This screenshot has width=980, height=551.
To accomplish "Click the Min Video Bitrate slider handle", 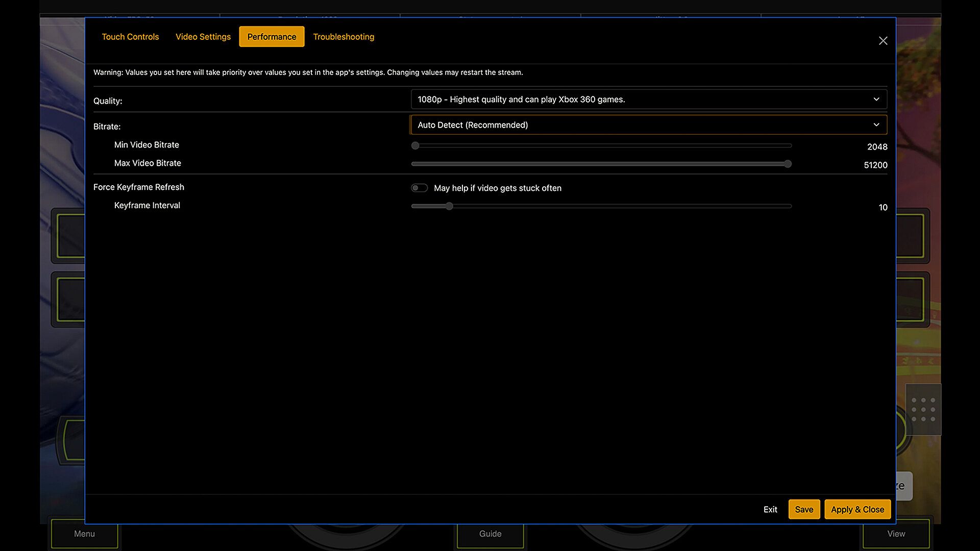I will click(415, 145).
